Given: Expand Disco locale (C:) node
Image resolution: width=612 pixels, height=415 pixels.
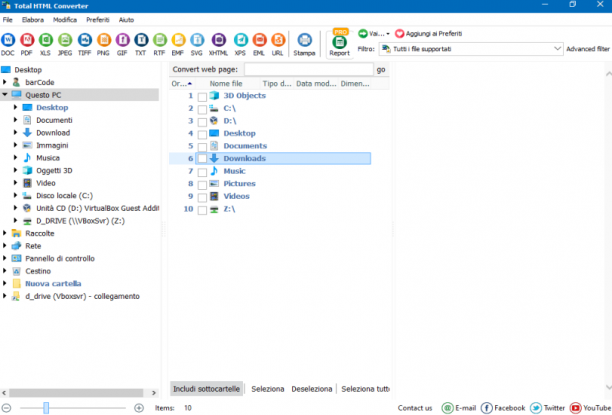Looking at the screenshot, I should pyautogui.click(x=16, y=195).
